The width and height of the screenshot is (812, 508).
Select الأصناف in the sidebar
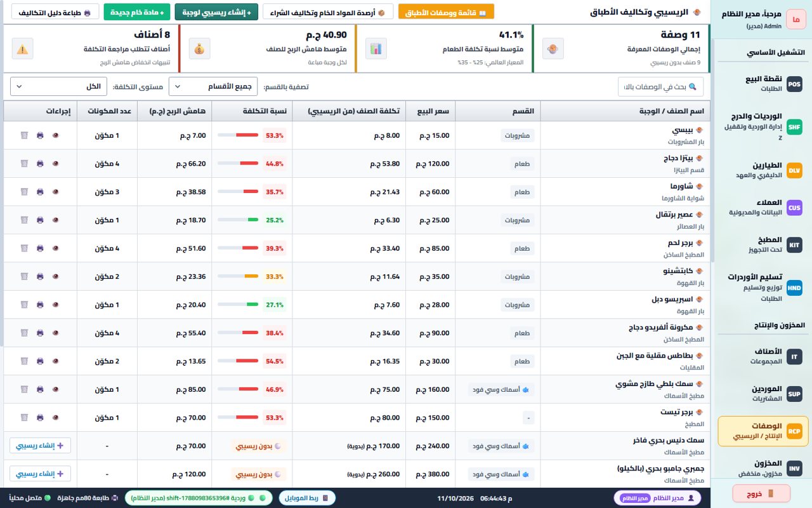pos(763,357)
